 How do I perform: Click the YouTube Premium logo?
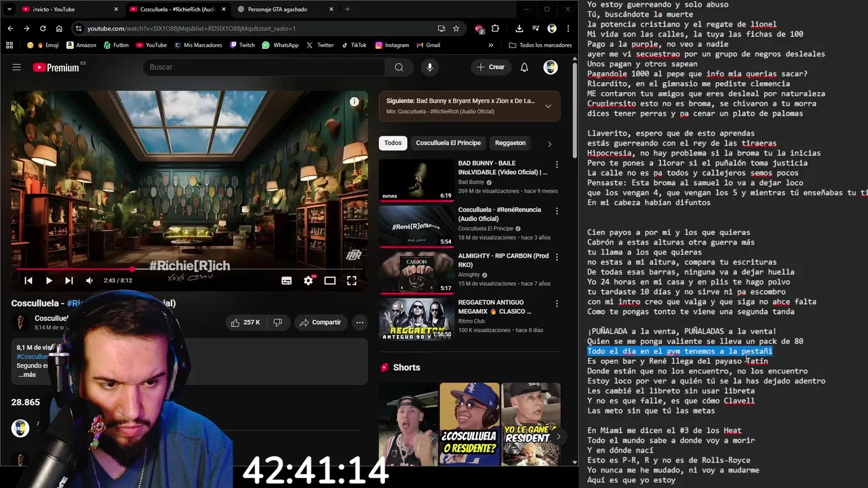pos(56,67)
